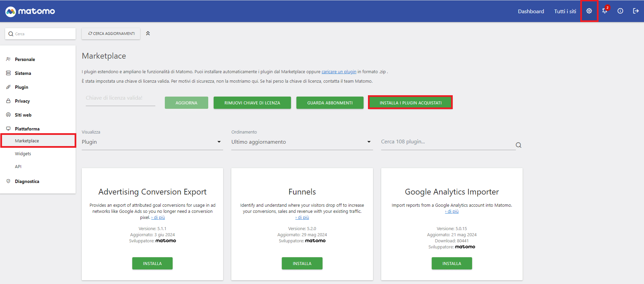Click matomo developer name in Advertising card
The image size is (644, 284).
tap(165, 241)
